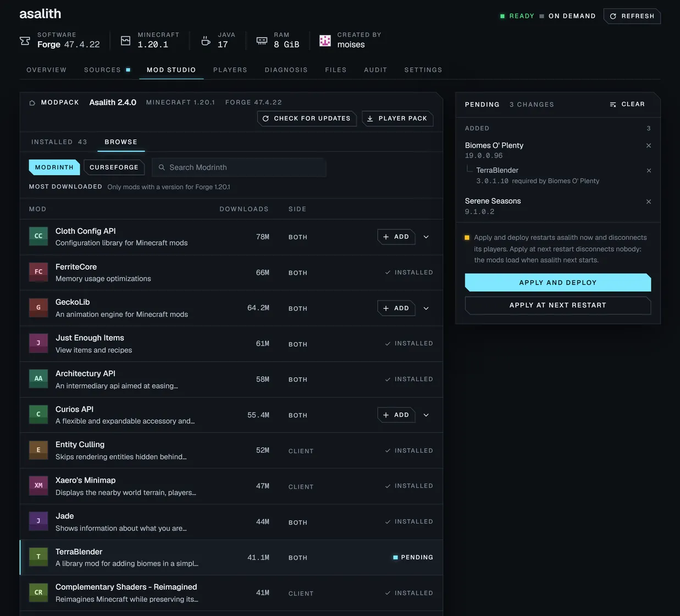The width and height of the screenshot is (680, 616).
Task: Expand version options for GeckoLib
Action: (x=426, y=309)
